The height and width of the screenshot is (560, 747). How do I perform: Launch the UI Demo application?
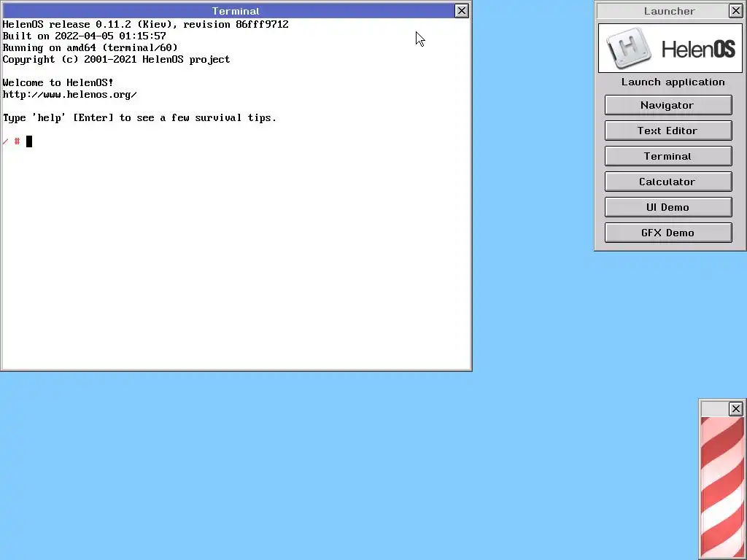point(668,207)
